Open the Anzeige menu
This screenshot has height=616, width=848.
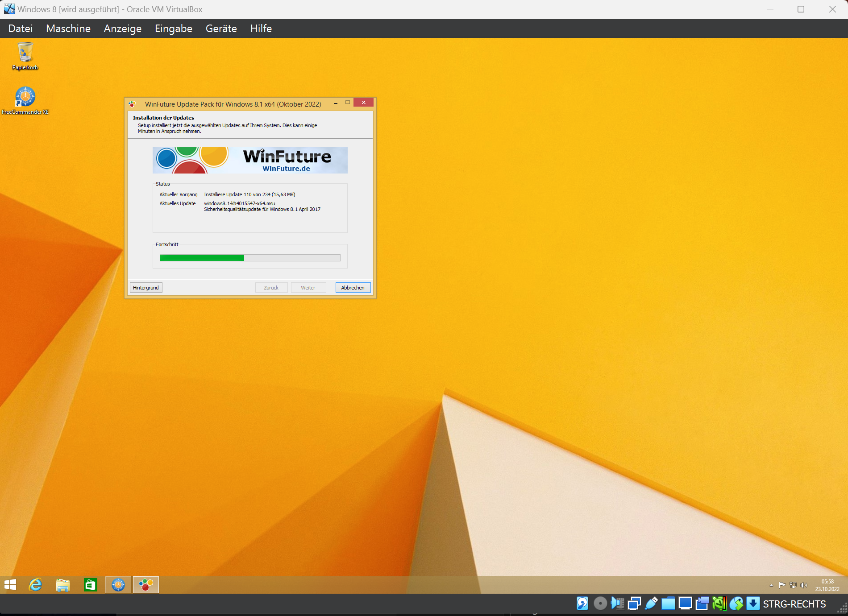123,29
